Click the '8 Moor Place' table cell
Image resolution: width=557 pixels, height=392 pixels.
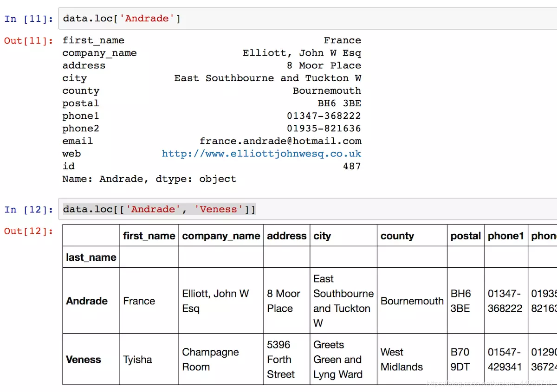coord(287,301)
